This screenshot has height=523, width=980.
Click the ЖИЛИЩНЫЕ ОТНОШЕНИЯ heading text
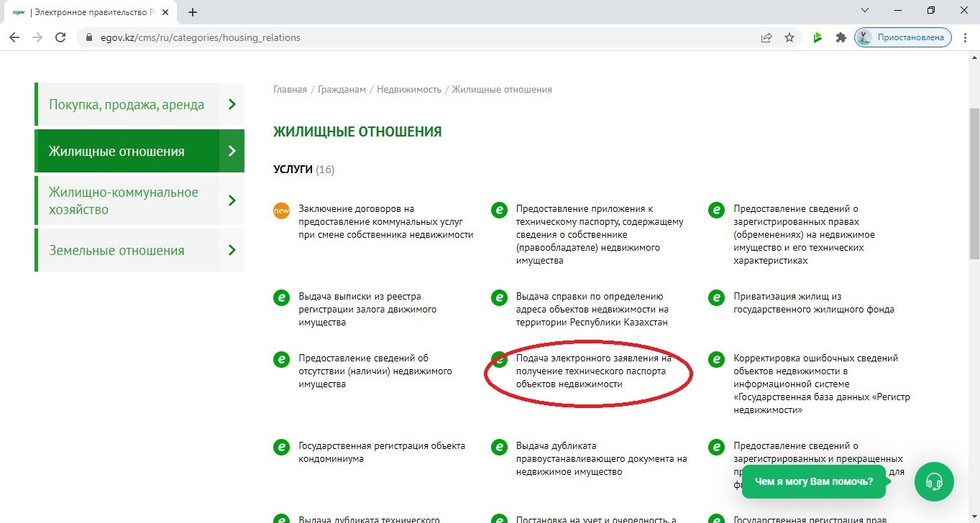coord(357,132)
